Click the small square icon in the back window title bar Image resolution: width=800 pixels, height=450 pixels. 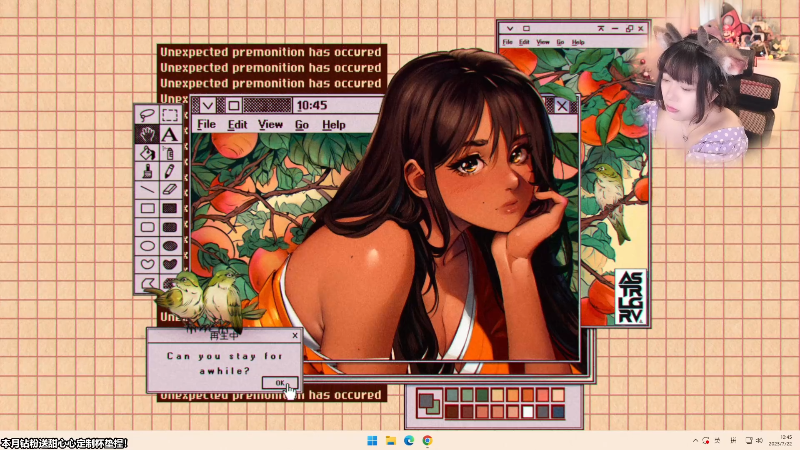click(x=527, y=29)
